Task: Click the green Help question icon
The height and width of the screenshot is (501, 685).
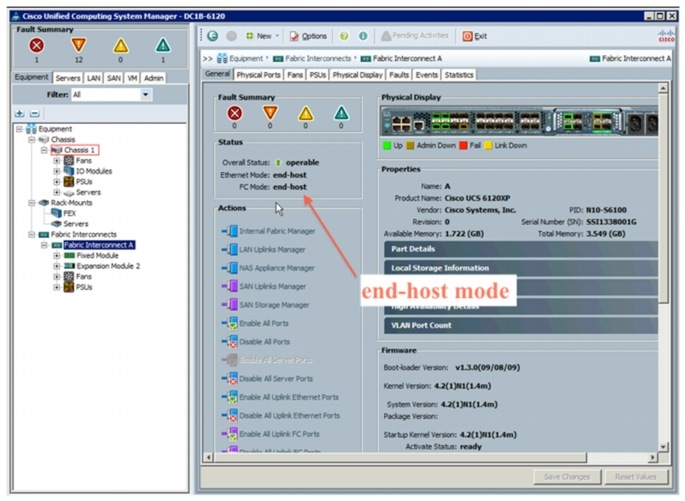Action: pyautogui.click(x=344, y=36)
